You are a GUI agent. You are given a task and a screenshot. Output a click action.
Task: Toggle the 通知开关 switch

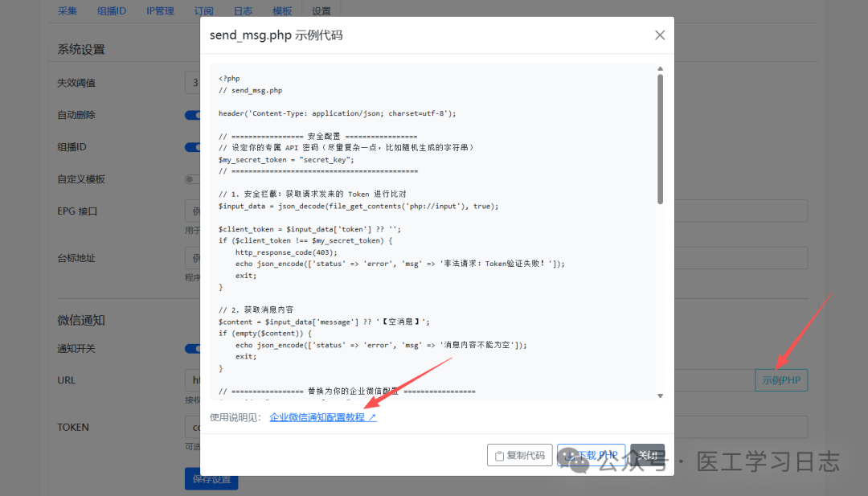point(193,349)
